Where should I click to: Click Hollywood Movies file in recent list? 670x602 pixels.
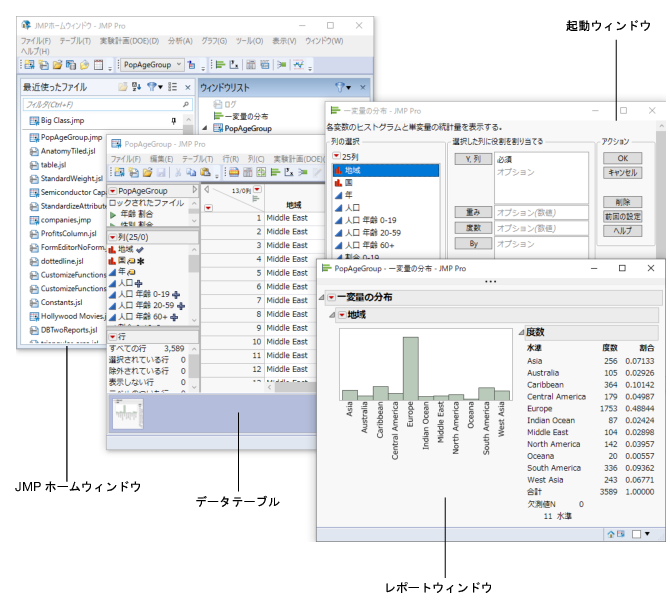tap(68, 316)
